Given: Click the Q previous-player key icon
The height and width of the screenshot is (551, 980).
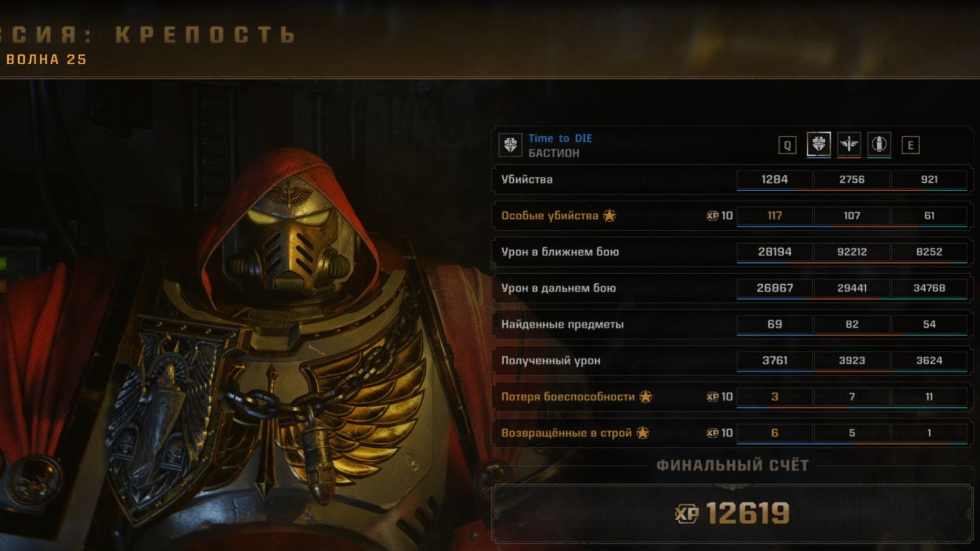Looking at the screenshot, I should pyautogui.click(x=788, y=146).
